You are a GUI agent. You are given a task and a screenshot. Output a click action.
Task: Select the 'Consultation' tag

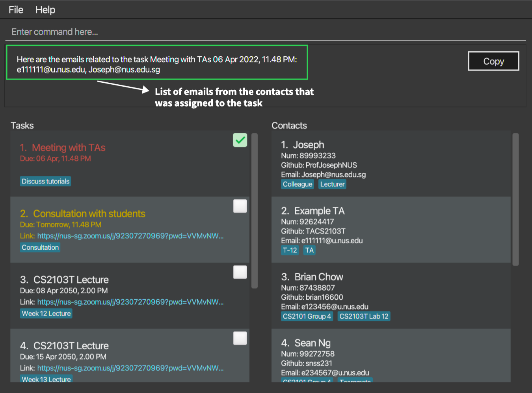pyautogui.click(x=40, y=247)
